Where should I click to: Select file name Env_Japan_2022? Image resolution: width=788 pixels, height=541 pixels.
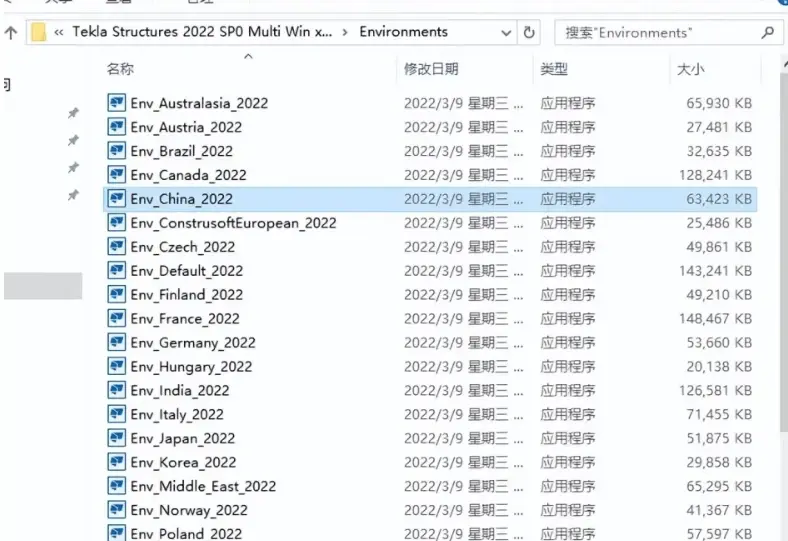[x=182, y=438]
